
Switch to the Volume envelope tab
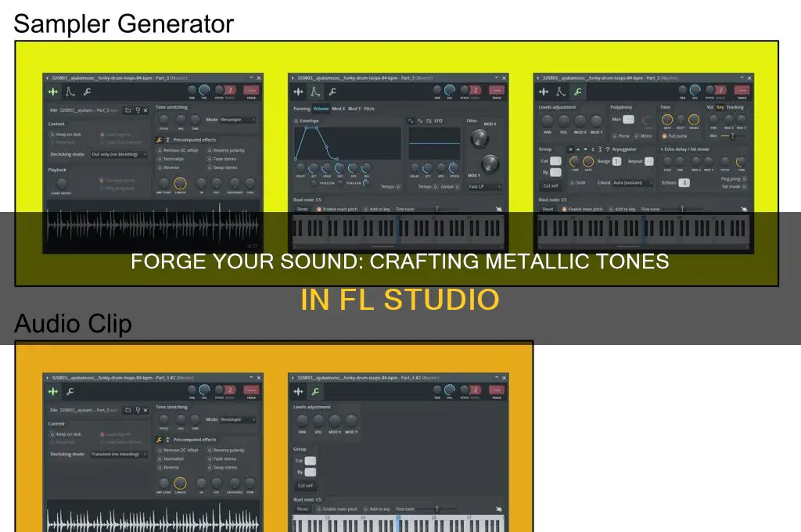(321, 109)
